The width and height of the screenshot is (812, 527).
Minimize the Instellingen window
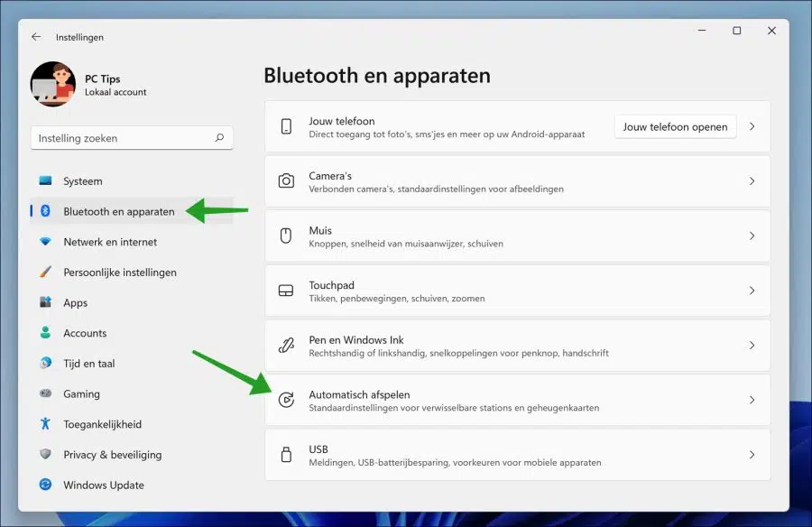click(x=702, y=31)
